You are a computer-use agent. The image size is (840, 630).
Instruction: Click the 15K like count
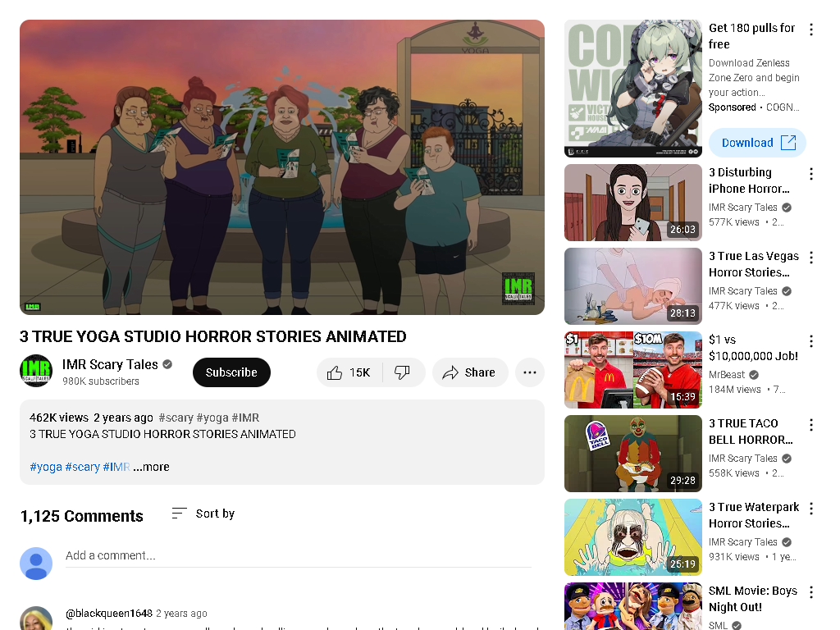click(359, 372)
